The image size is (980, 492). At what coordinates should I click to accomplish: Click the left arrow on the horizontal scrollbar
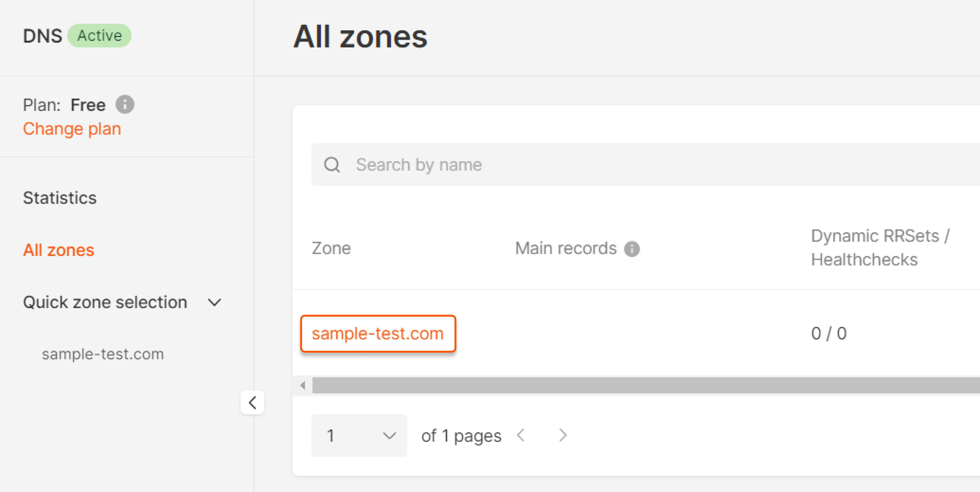tap(303, 385)
